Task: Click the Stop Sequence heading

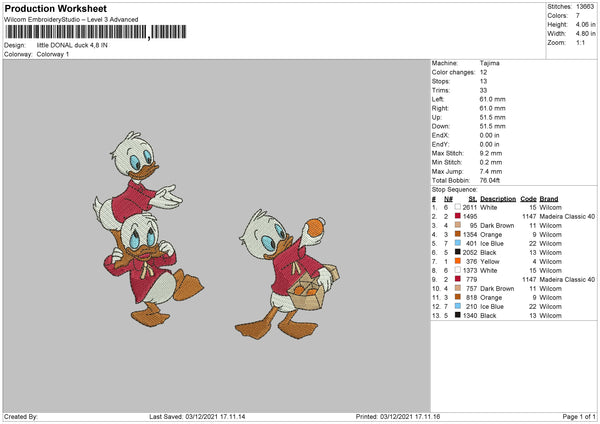Action: coord(455,189)
